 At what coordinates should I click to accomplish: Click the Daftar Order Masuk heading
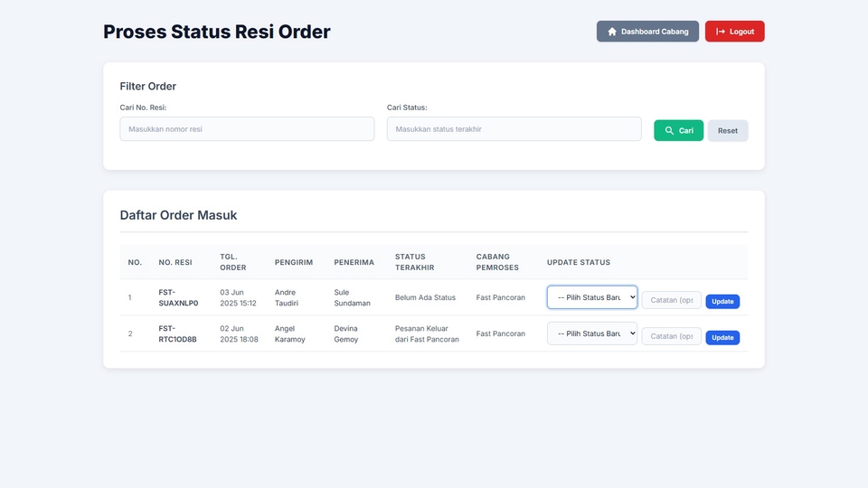[178, 215]
